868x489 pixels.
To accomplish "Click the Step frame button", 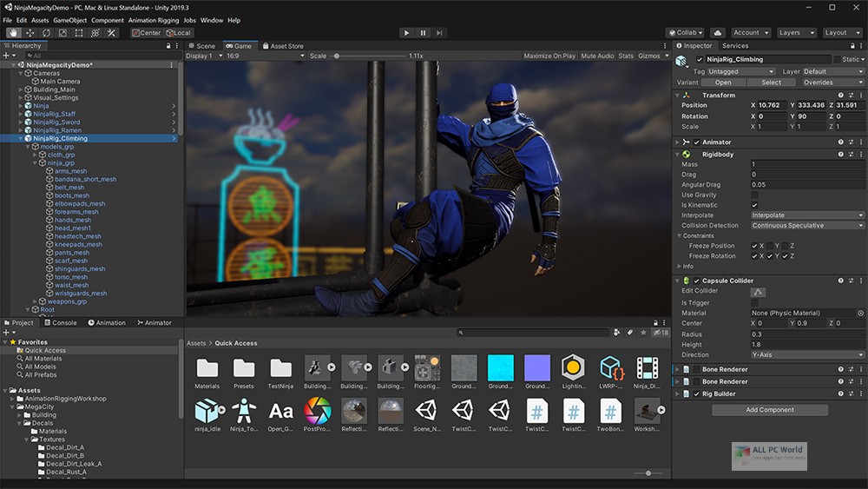I will (439, 33).
